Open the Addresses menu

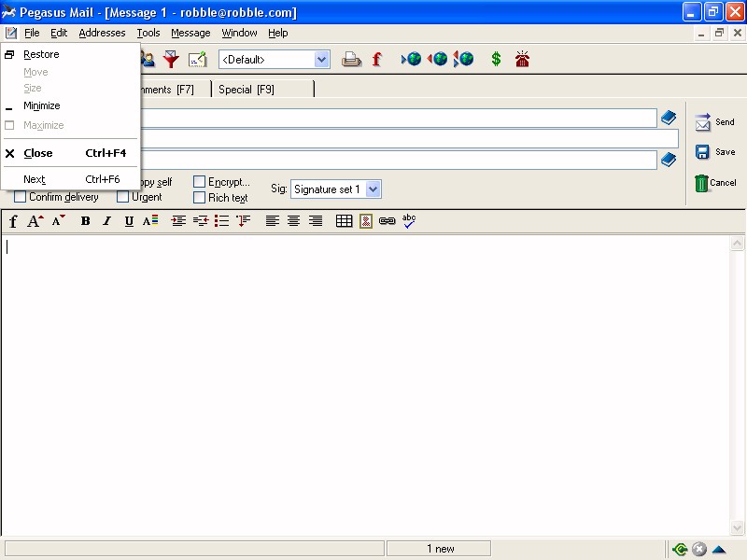[x=102, y=33]
